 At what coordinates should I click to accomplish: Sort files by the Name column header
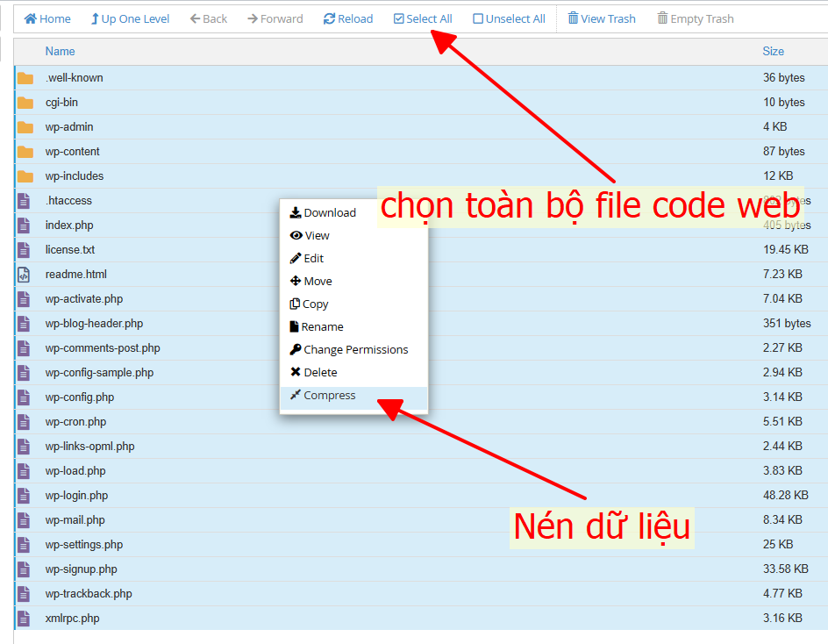pyautogui.click(x=60, y=51)
